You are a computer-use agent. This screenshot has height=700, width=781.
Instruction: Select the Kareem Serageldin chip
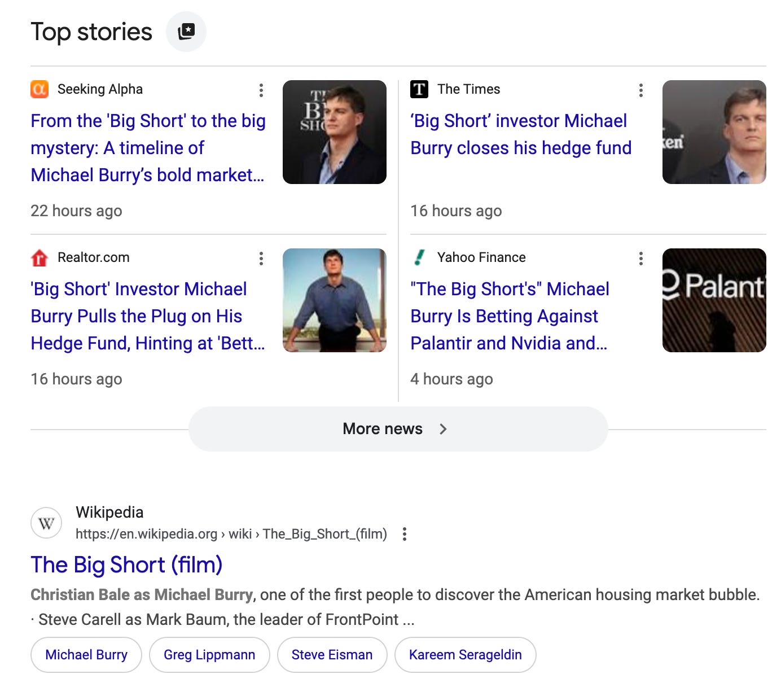tap(465, 655)
